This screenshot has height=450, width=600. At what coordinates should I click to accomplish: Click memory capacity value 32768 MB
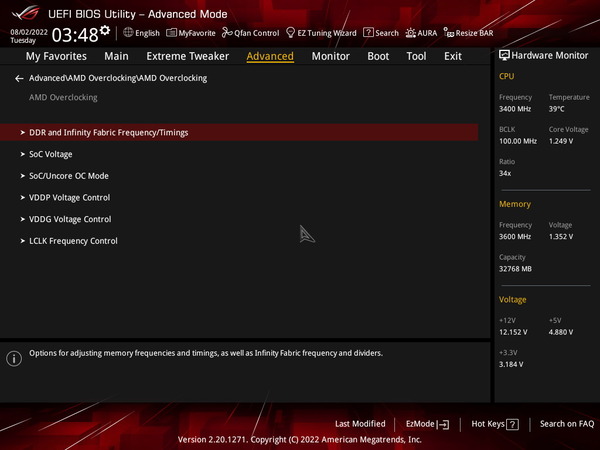point(515,269)
